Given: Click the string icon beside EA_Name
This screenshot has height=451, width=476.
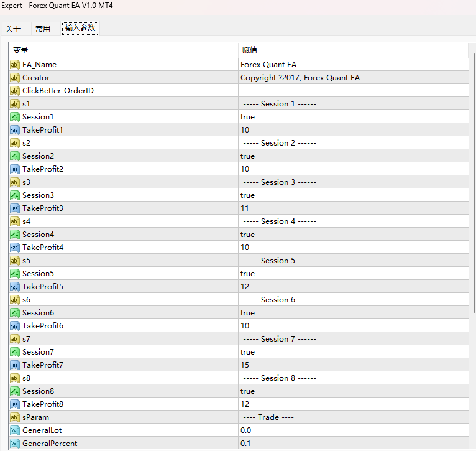Looking at the screenshot, I should point(14,65).
